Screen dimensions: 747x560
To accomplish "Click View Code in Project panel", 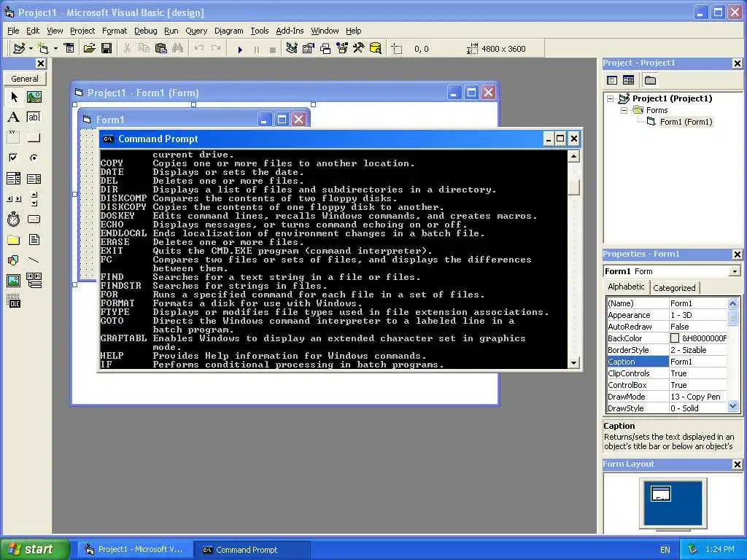I will (612, 80).
